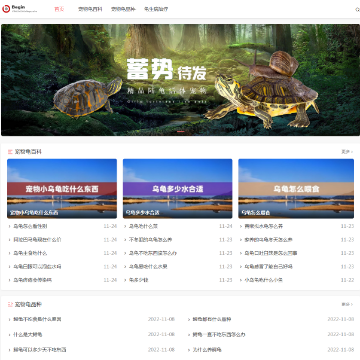Open 宠物龟百科 in the top navigation bar
This screenshot has height=360, width=360.
click(x=90, y=9)
